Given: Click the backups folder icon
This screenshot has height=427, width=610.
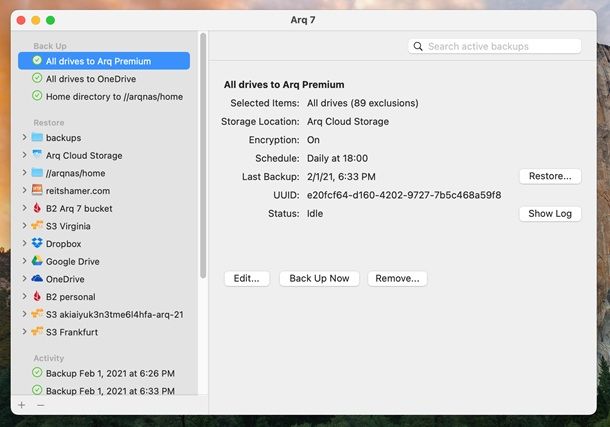Looking at the screenshot, I should point(37,137).
